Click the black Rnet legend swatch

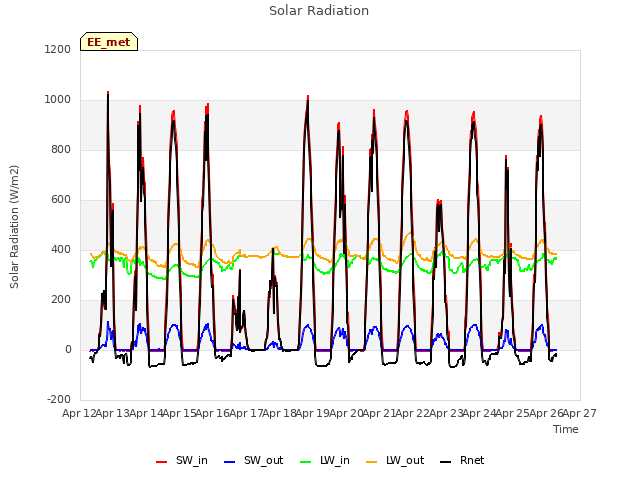click(446, 462)
